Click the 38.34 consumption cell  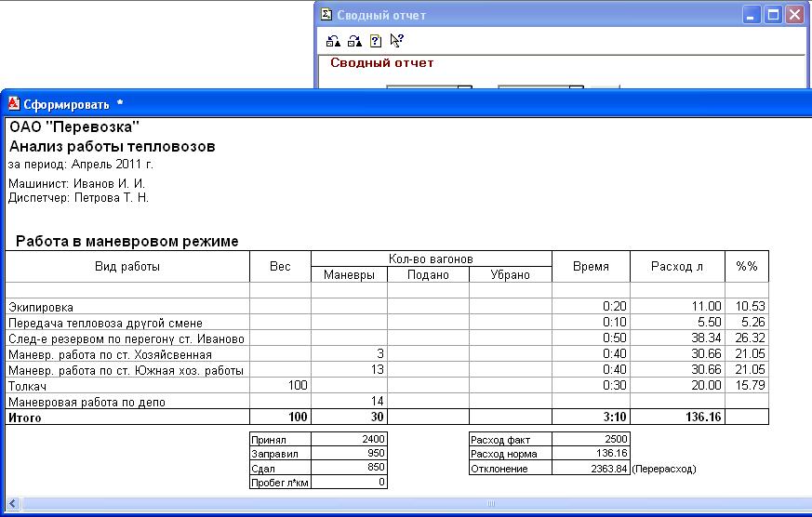coord(706,338)
